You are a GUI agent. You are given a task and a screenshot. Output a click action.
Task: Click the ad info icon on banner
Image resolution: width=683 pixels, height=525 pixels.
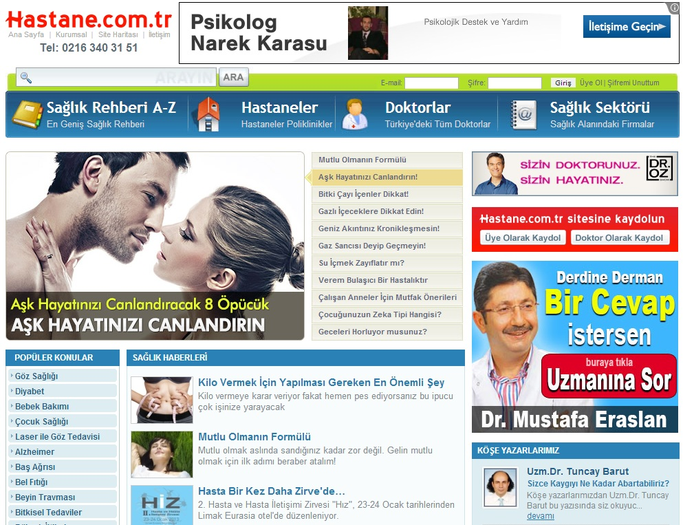[675, 7]
